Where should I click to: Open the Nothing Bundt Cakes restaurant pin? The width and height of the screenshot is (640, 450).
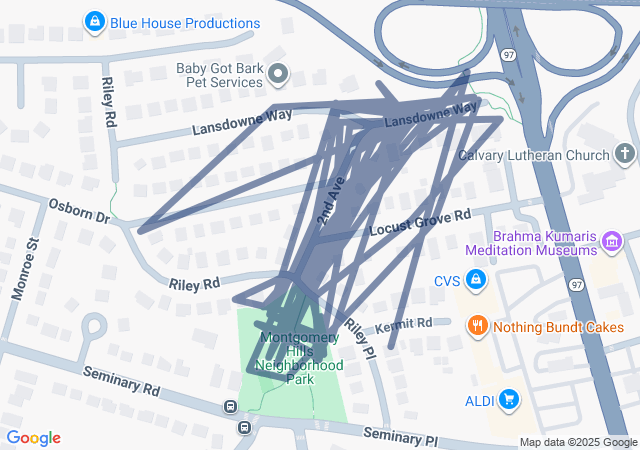pyautogui.click(x=478, y=326)
